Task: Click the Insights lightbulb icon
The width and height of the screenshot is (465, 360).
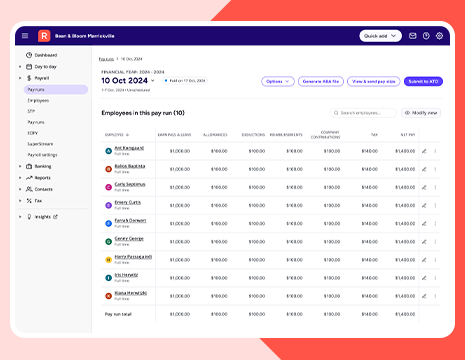Action: (29, 217)
